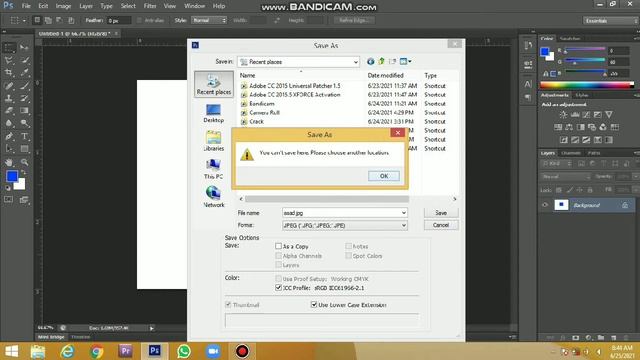The height and width of the screenshot is (360, 640).
Task: Close the small Save As warning dialog
Action: [x=398, y=133]
